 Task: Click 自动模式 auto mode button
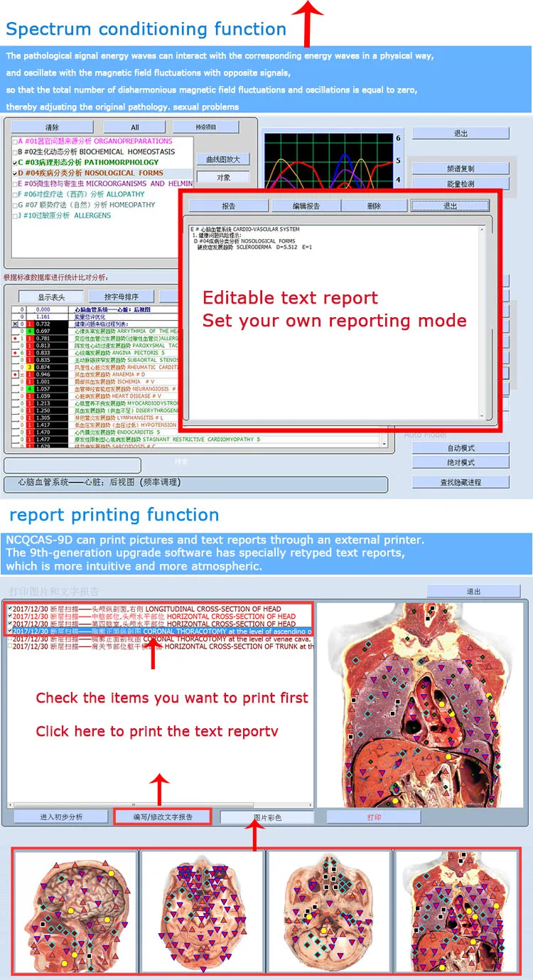pos(461,448)
